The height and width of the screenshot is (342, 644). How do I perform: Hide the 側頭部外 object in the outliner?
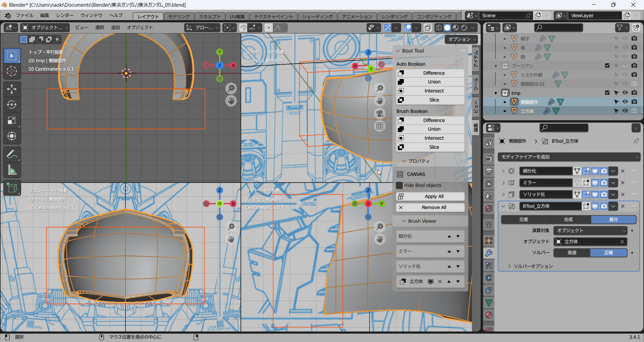pos(625,102)
